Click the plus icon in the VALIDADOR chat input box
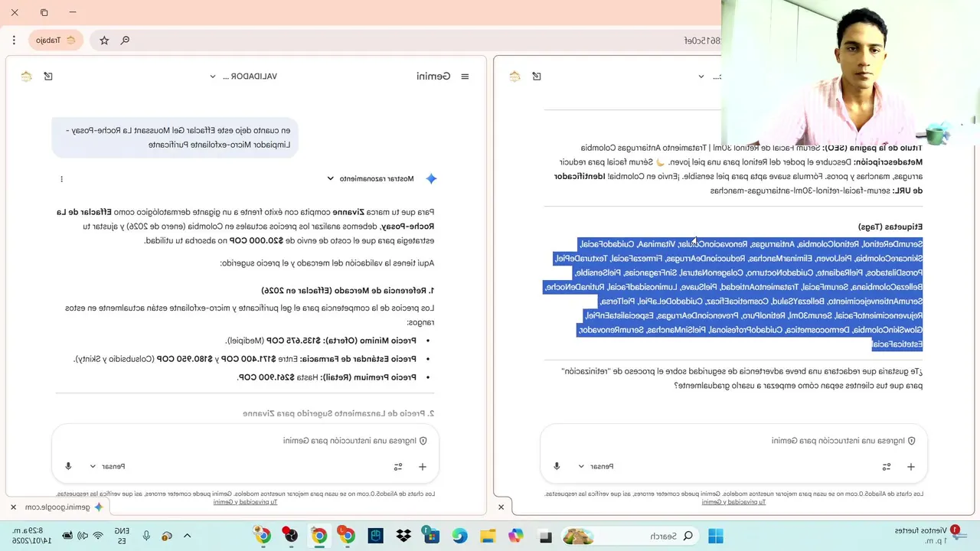The width and height of the screenshot is (980, 551). [422, 466]
